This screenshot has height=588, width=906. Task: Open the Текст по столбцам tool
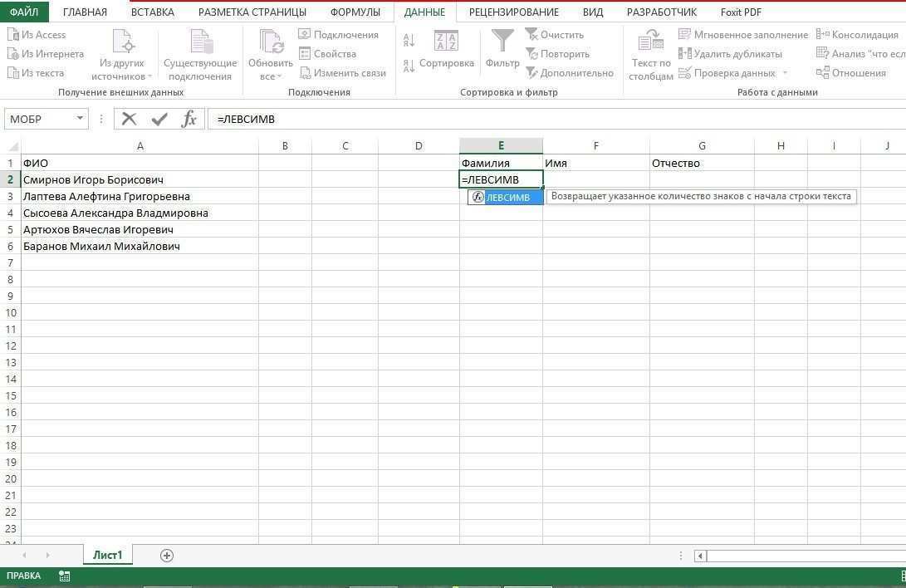(x=650, y=54)
